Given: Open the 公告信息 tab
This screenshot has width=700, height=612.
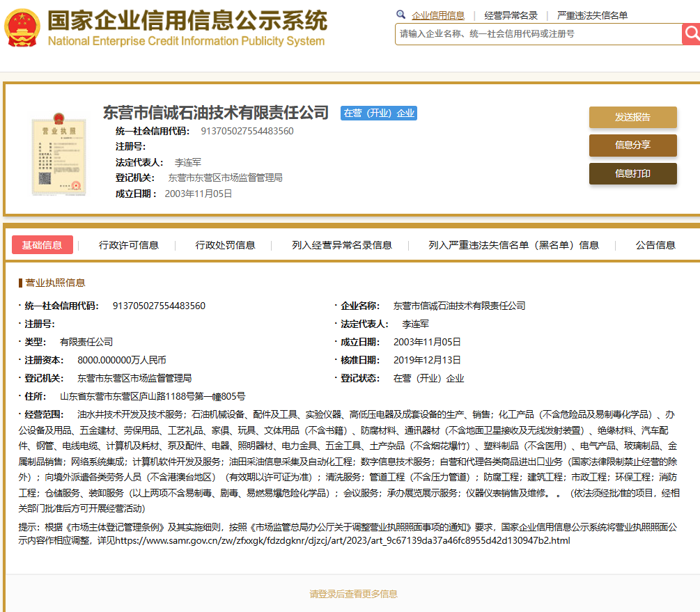Looking at the screenshot, I should [x=655, y=245].
